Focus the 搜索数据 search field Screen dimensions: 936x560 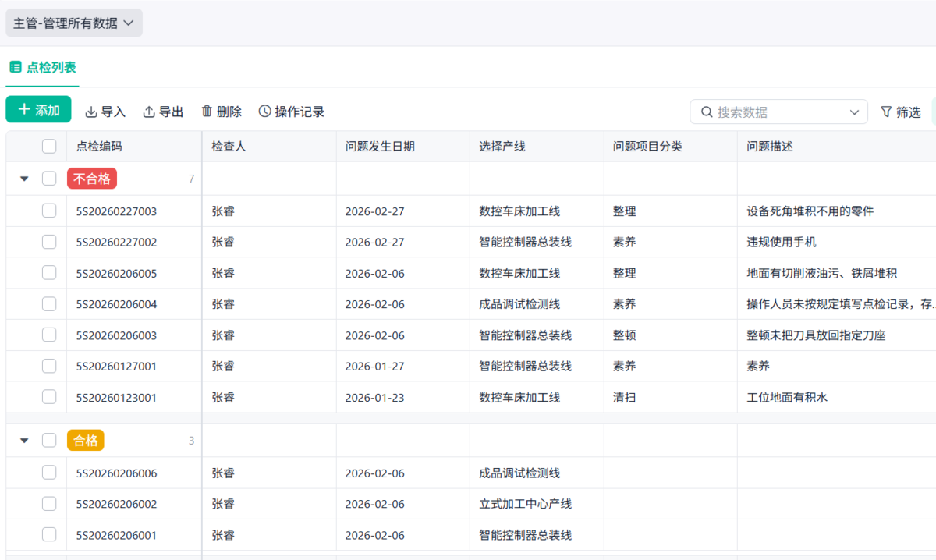point(780,112)
